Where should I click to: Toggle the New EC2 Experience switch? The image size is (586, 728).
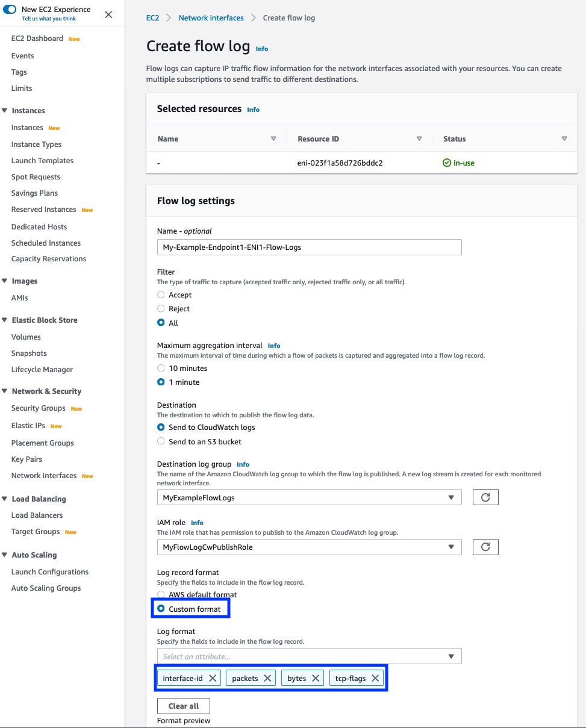coord(10,10)
